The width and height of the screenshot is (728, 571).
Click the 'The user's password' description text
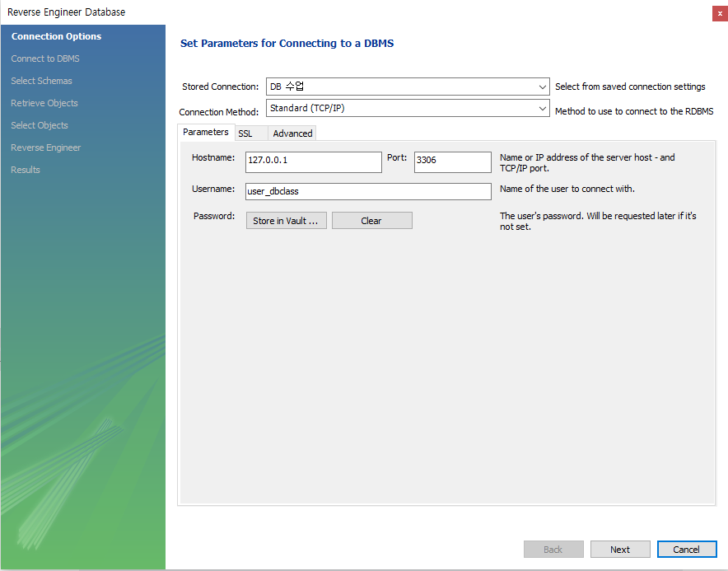598,221
